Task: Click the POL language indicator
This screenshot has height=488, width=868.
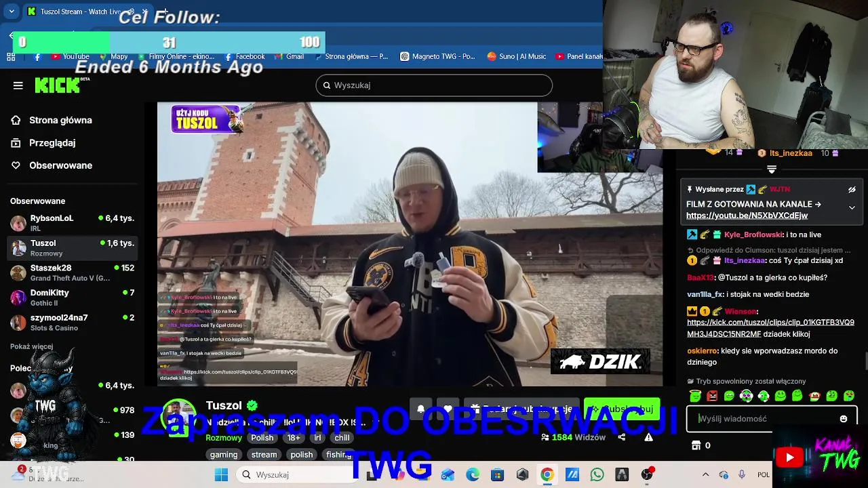Action: coord(764,474)
